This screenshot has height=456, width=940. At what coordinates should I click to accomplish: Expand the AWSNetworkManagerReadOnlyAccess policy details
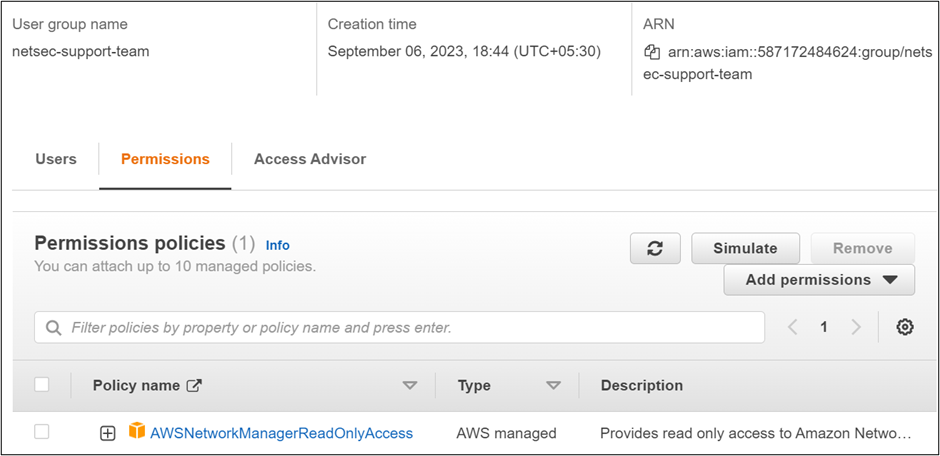(108, 433)
